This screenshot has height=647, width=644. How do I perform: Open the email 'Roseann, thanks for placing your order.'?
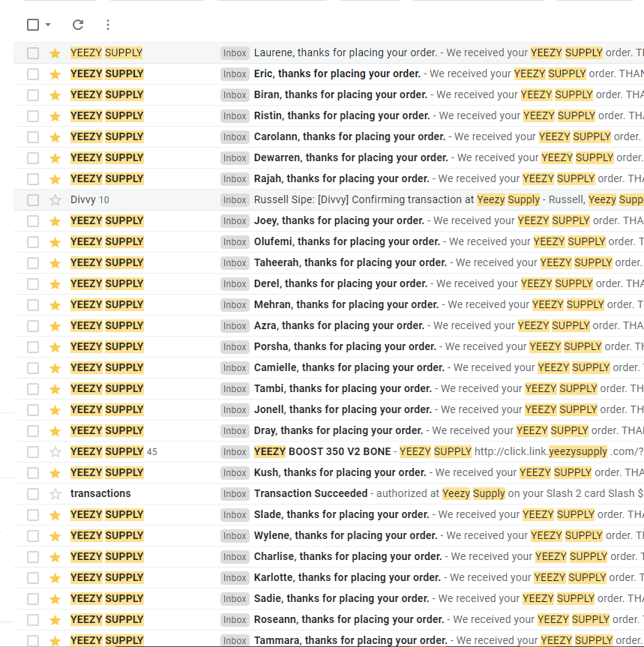point(349,619)
